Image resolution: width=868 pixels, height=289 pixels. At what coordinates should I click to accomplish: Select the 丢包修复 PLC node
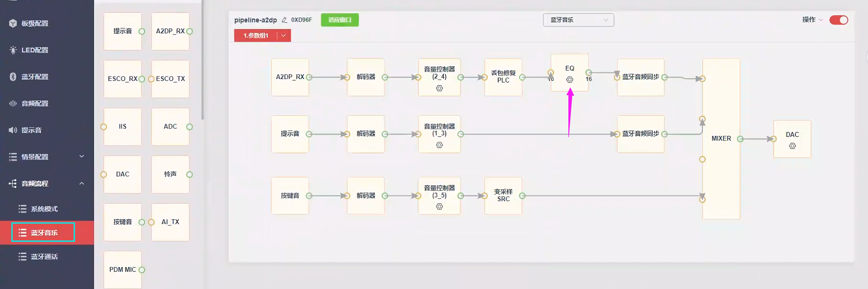(x=503, y=77)
